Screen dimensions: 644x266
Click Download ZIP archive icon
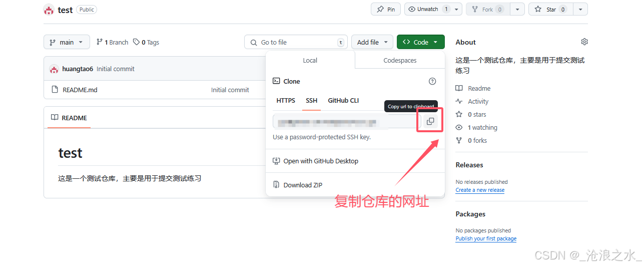[276, 185]
